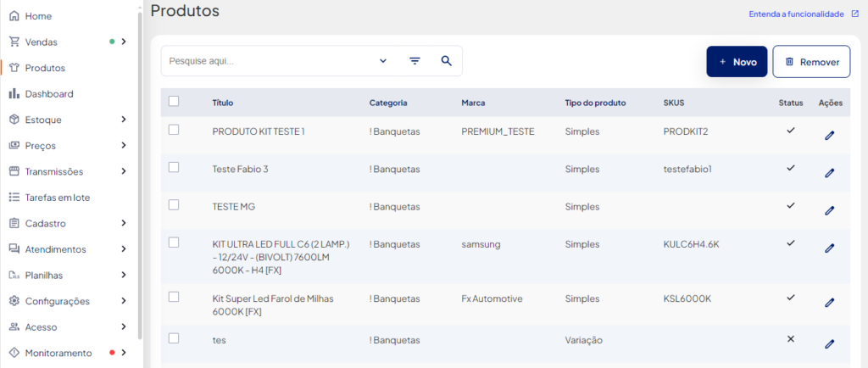Click the Atendimentos chat icon
The width and height of the screenshot is (868, 368).
point(14,249)
